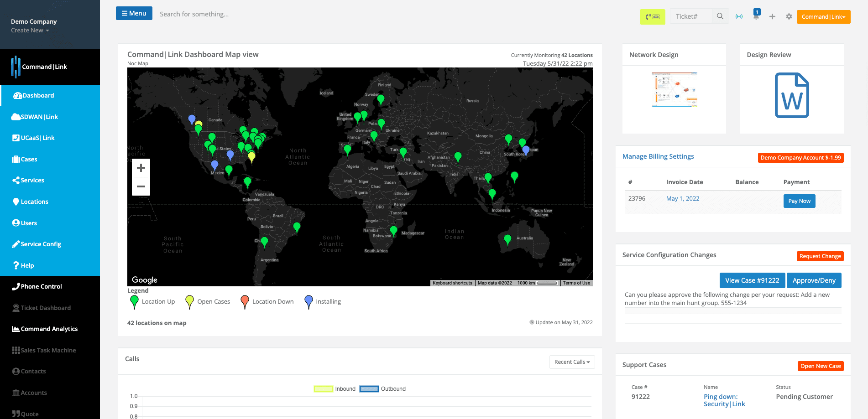
Task: Click the Help question mark icon
Action: coord(16,265)
